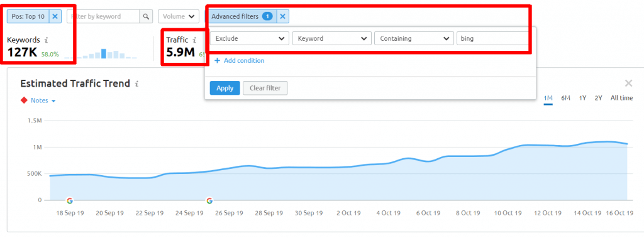Screen dimensions: 644x238
Task: Click the Clear filter button
Action: [265, 88]
